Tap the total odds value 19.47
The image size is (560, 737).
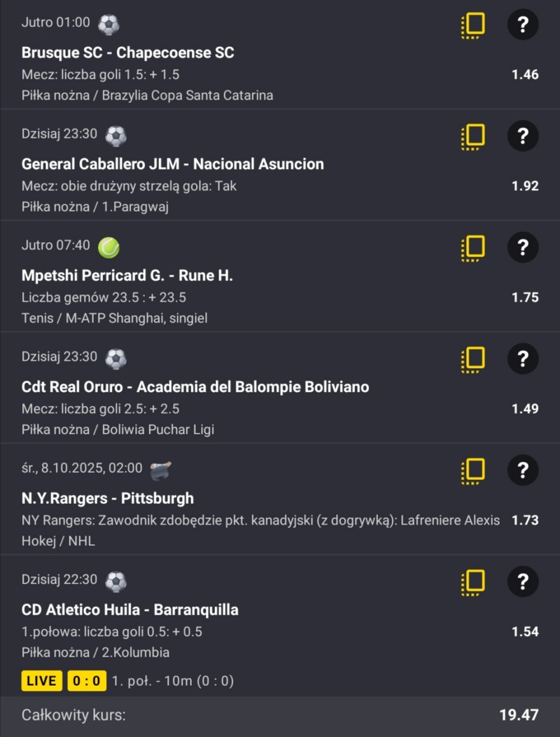pos(519,715)
